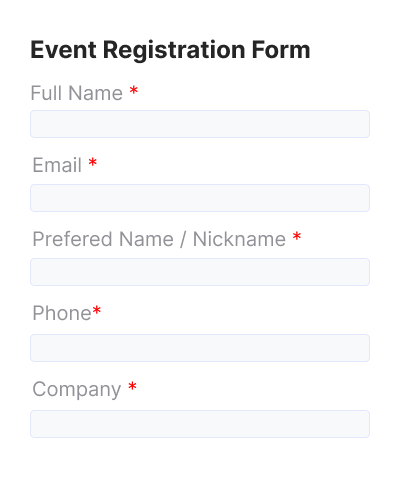Click the word Form in the heading

click(281, 50)
